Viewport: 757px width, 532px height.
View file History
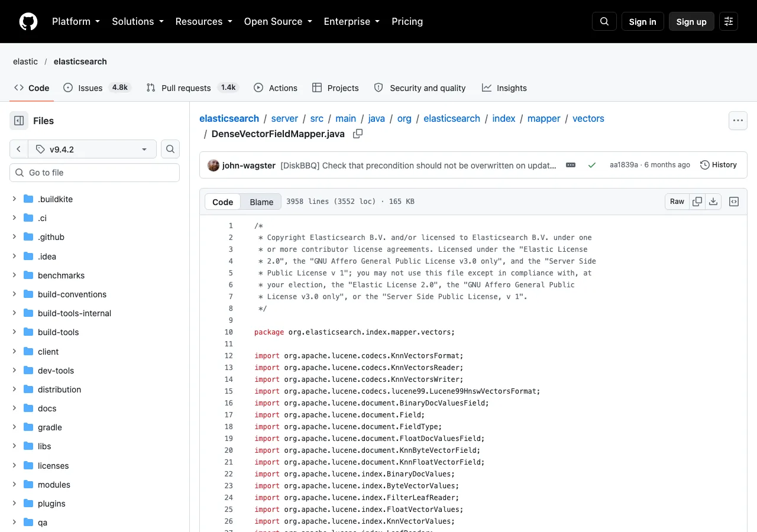[719, 165]
